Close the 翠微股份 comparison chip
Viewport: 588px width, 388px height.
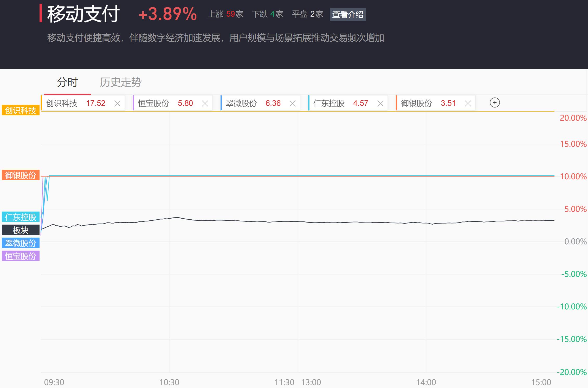coord(293,104)
